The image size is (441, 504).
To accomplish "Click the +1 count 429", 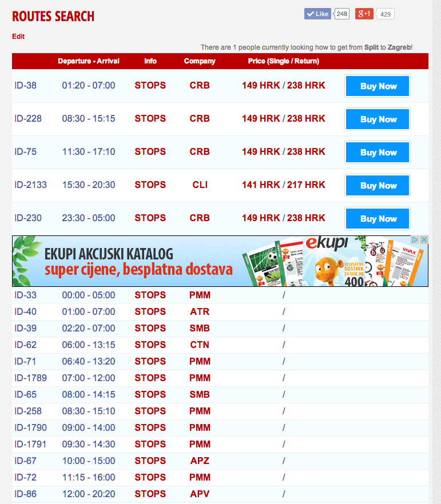I will coord(386,14).
